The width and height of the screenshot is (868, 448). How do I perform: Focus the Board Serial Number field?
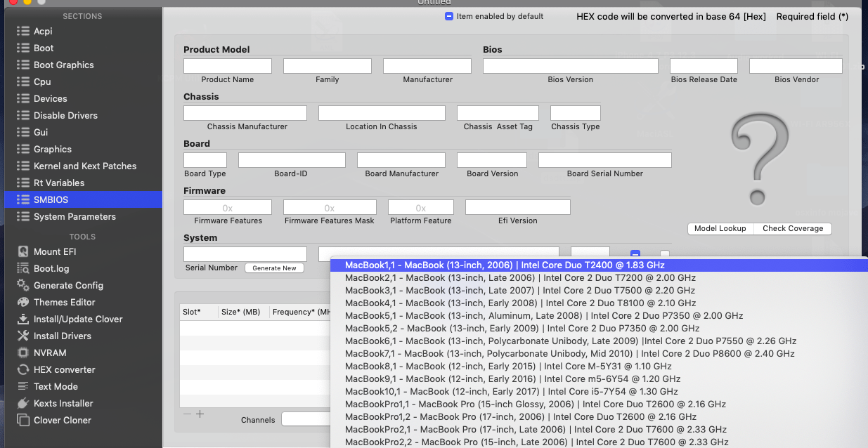[605, 160]
